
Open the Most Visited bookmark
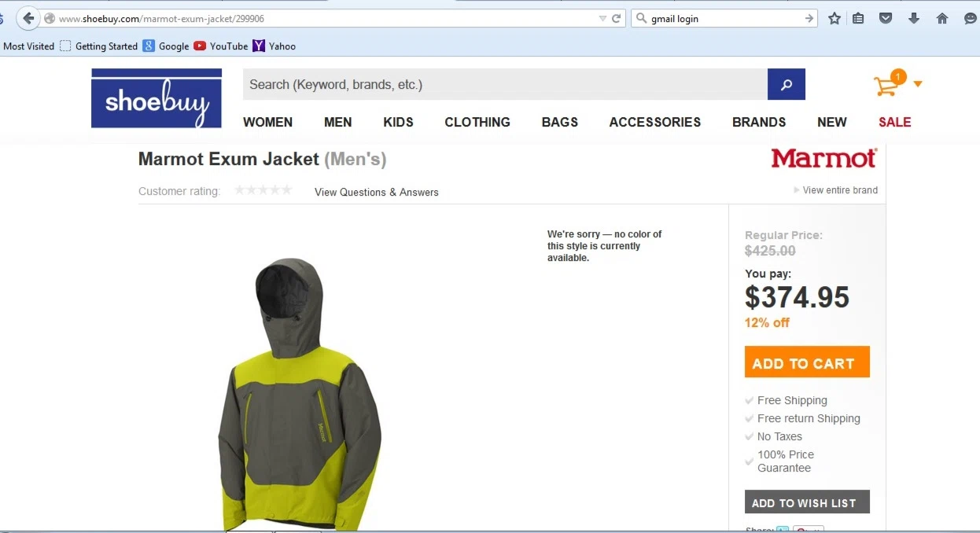pyautogui.click(x=29, y=46)
